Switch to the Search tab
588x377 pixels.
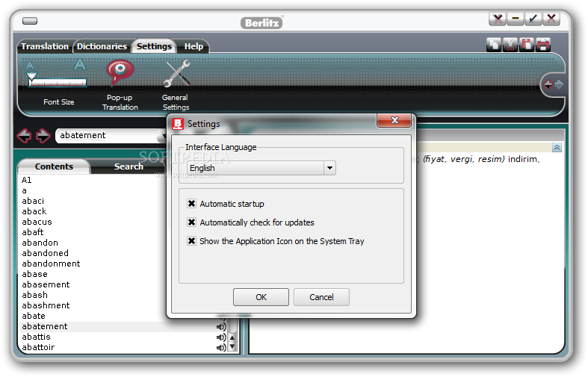pyautogui.click(x=129, y=166)
